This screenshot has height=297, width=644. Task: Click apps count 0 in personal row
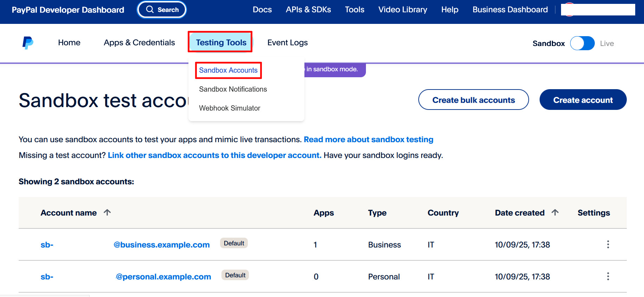click(316, 277)
